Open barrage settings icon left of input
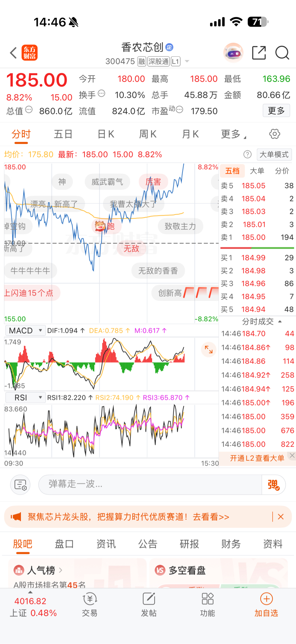This screenshot has height=644, width=296. (20, 485)
